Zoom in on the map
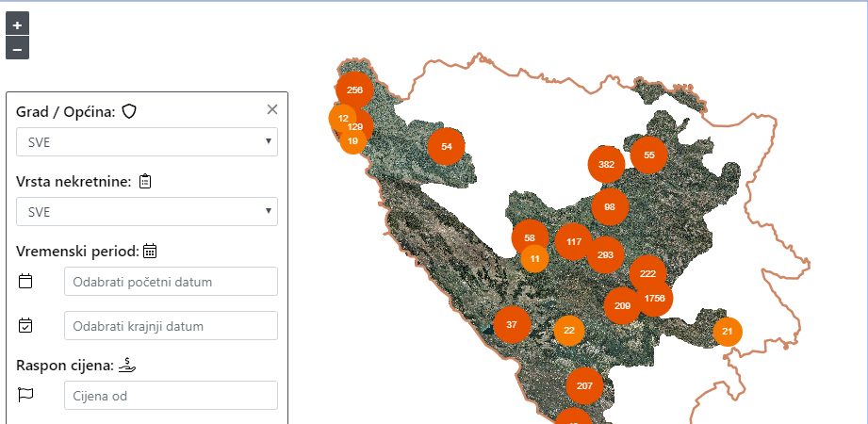 17,25
